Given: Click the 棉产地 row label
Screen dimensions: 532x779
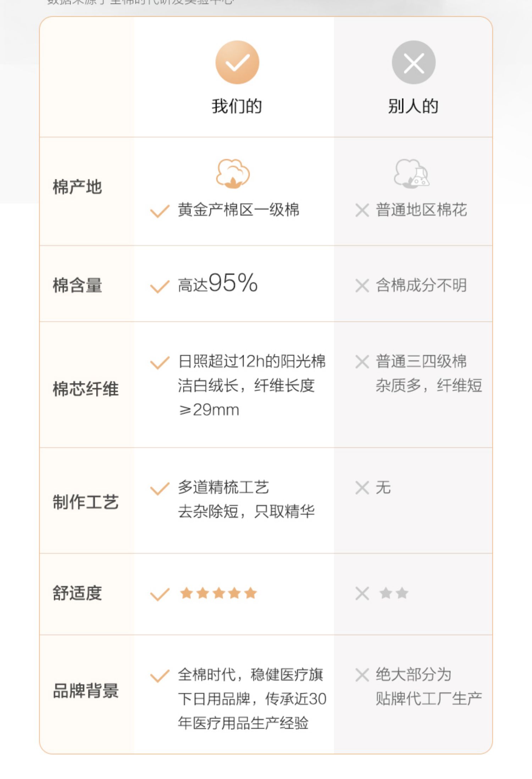Looking at the screenshot, I should coord(77,187).
